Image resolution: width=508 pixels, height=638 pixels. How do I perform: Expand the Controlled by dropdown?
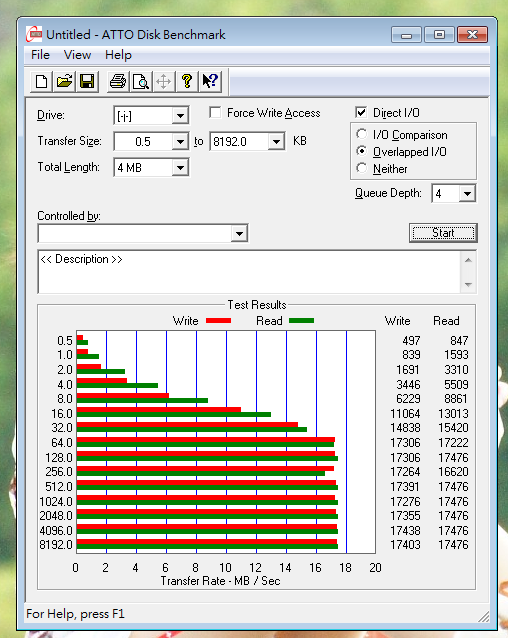click(x=239, y=234)
